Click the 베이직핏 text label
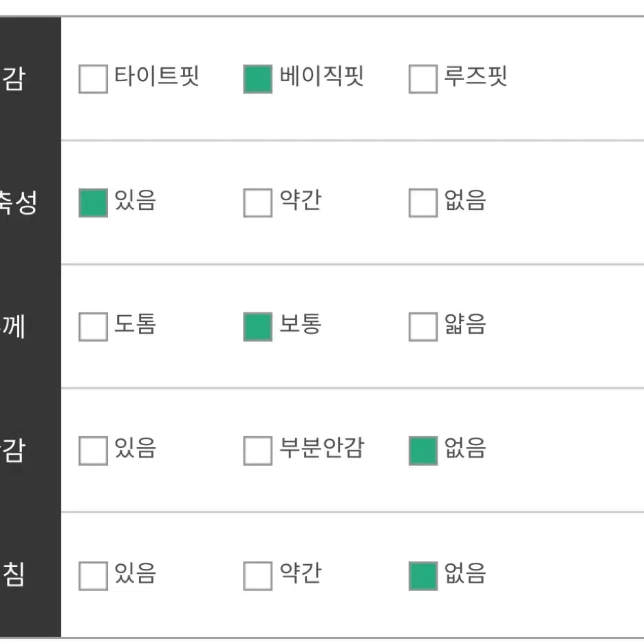Viewport: 644px width, 644px height. (x=321, y=76)
